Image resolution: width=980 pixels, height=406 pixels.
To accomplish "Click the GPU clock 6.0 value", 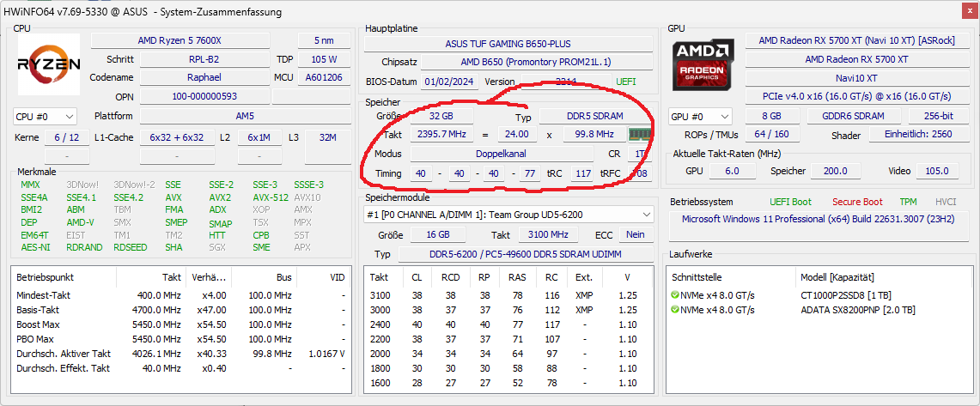I will coord(731,171).
